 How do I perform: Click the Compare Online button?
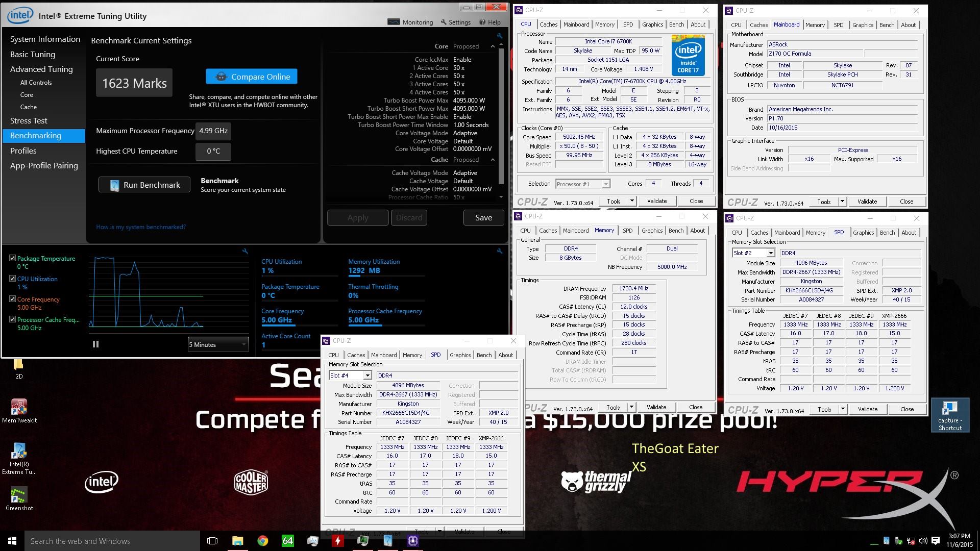click(252, 77)
